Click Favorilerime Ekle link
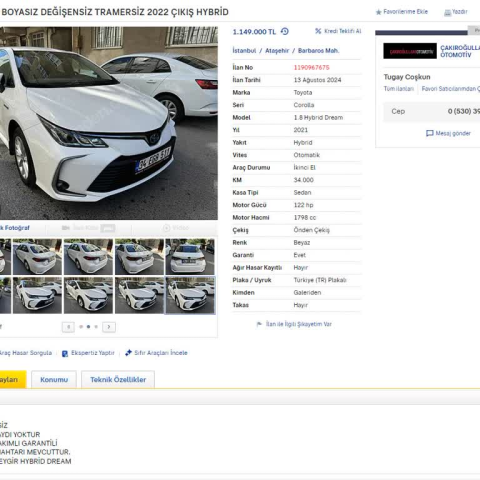Image resolution: width=480 pixels, height=480 pixels. click(405, 12)
